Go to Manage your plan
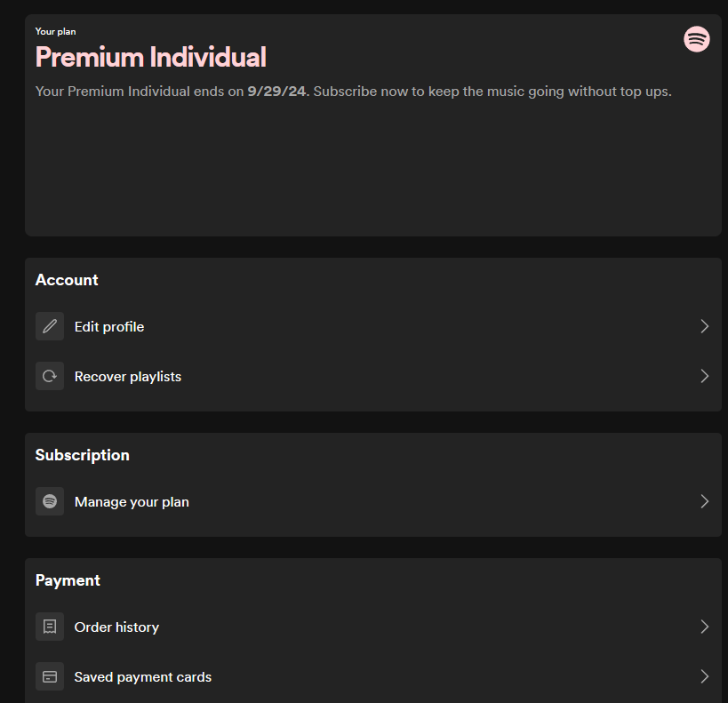728x703 pixels. click(132, 502)
